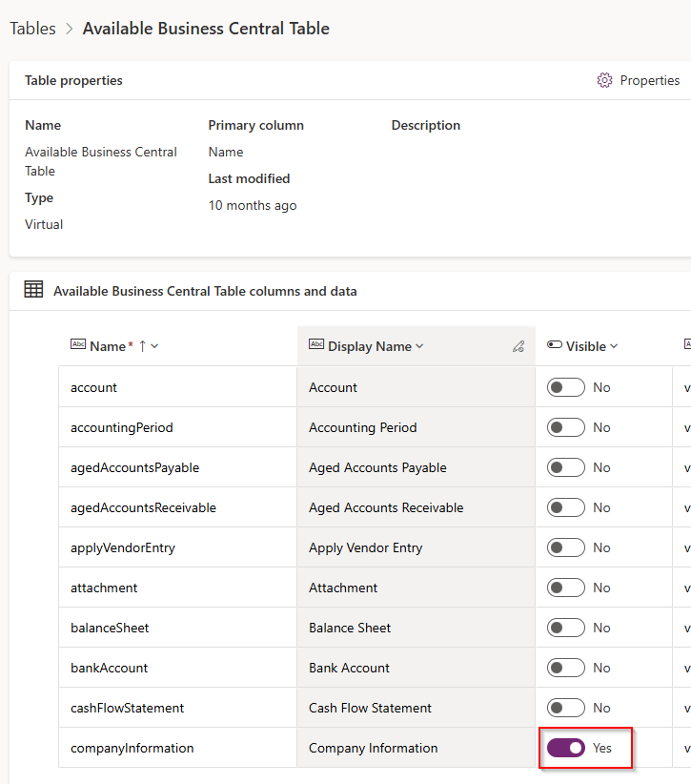691x784 pixels.
Task: Click the 'Company Information' display name cell
Action: coord(417,748)
